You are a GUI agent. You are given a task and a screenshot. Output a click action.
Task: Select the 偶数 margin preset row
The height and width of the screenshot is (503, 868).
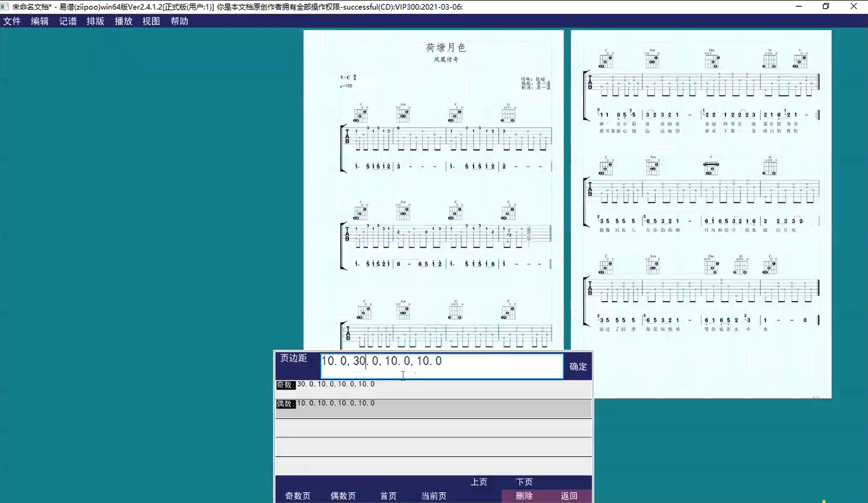coord(433,404)
